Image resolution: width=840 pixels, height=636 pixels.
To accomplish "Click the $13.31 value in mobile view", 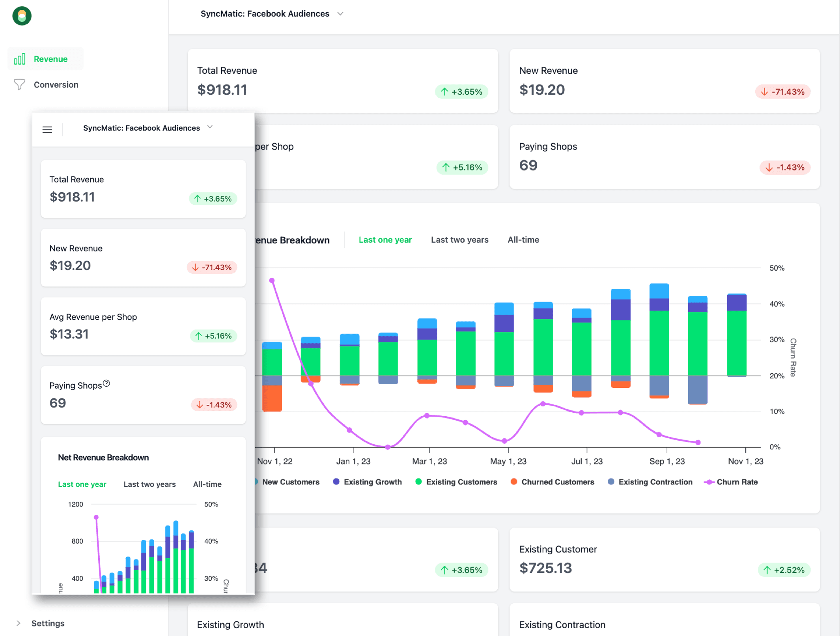I will (69, 334).
